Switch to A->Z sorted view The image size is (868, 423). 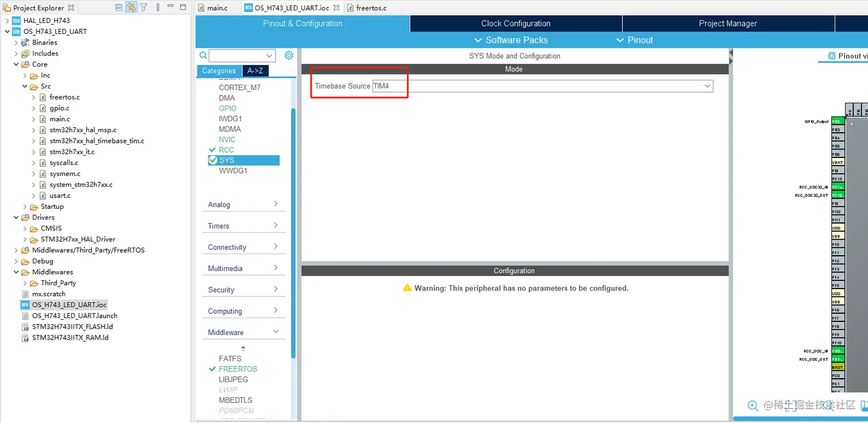(x=255, y=71)
